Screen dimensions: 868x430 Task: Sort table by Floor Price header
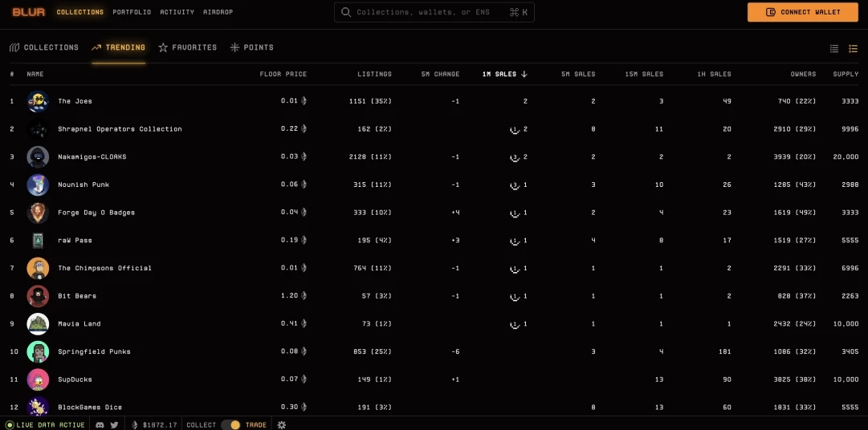pos(283,74)
